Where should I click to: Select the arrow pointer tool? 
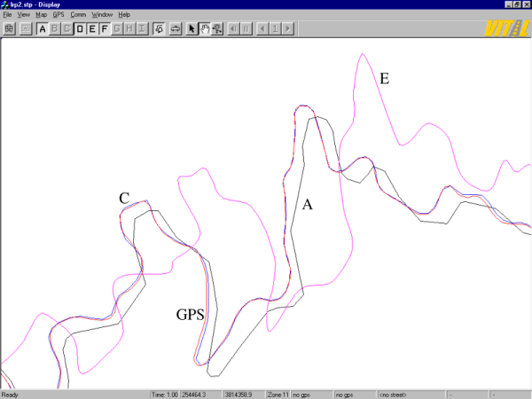[x=192, y=29]
